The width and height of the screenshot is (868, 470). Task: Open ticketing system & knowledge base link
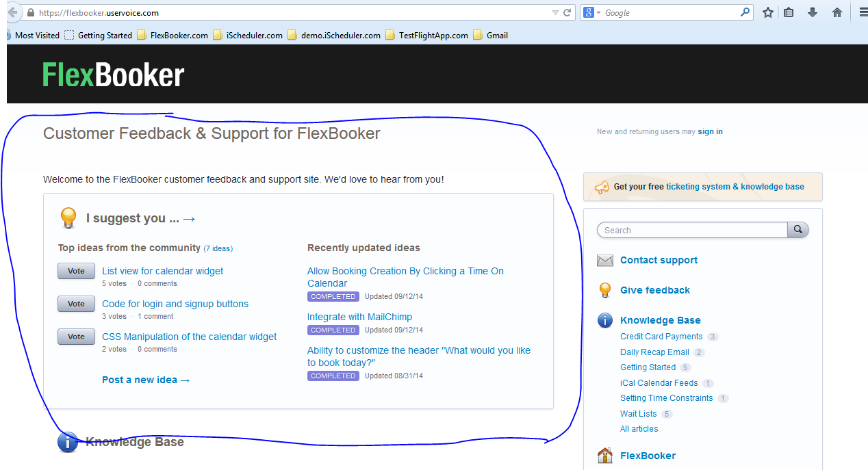click(x=735, y=187)
